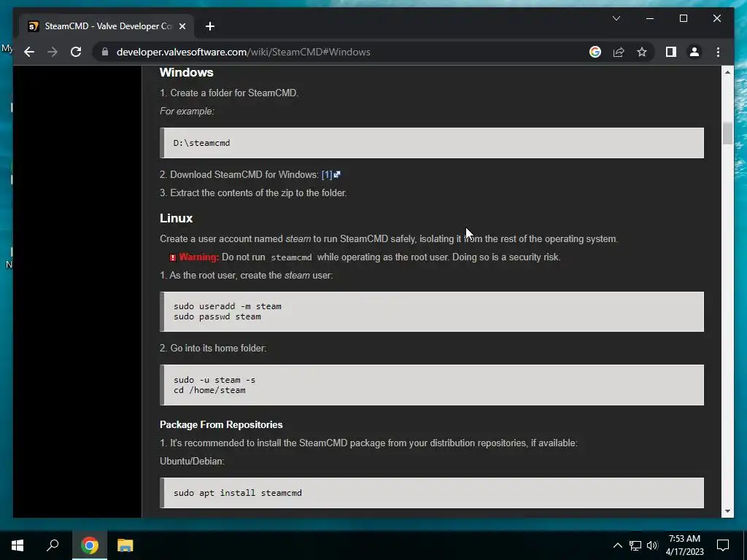Open the Chrome profile menu
The image size is (747, 560).
[x=694, y=52]
